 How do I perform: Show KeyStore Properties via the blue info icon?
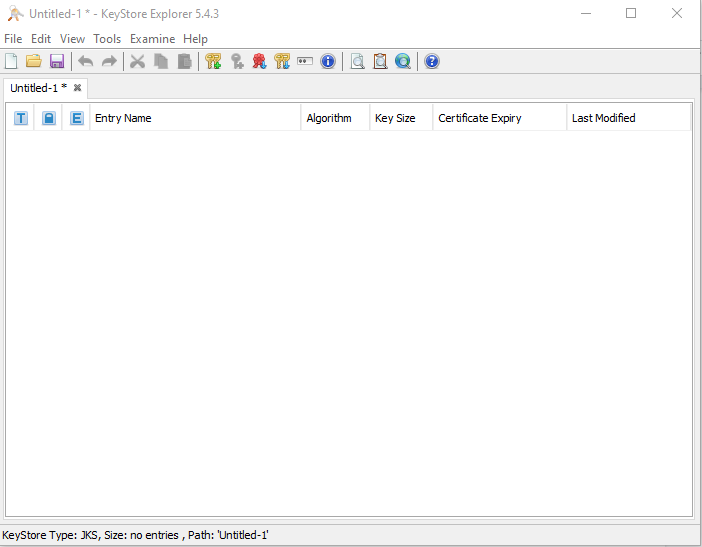click(328, 61)
